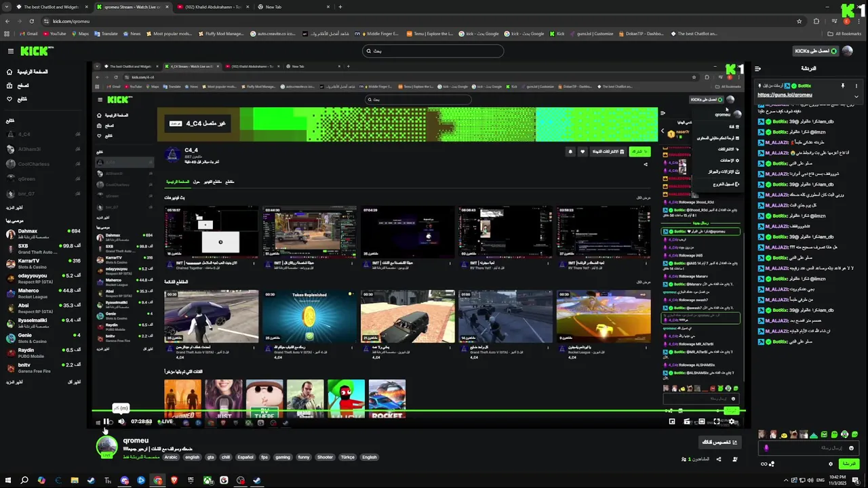Open the guns.lol Customize bookmark
Image resolution: width=868 pixels, height=488 pixels.
coord(591,33)
